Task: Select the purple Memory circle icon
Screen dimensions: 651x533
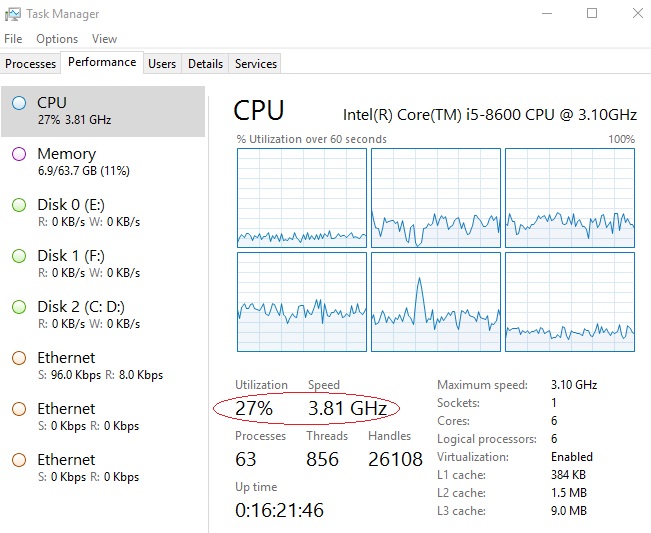Action: coord(19,154)
